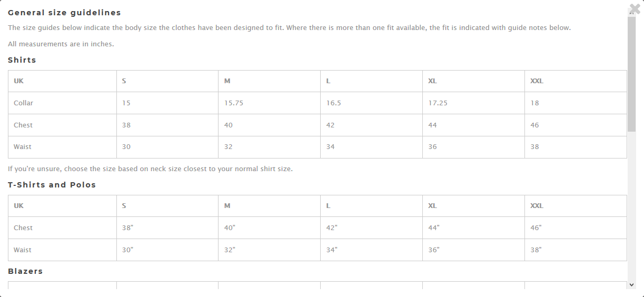Click the General size guidelines title

point(64,13)
